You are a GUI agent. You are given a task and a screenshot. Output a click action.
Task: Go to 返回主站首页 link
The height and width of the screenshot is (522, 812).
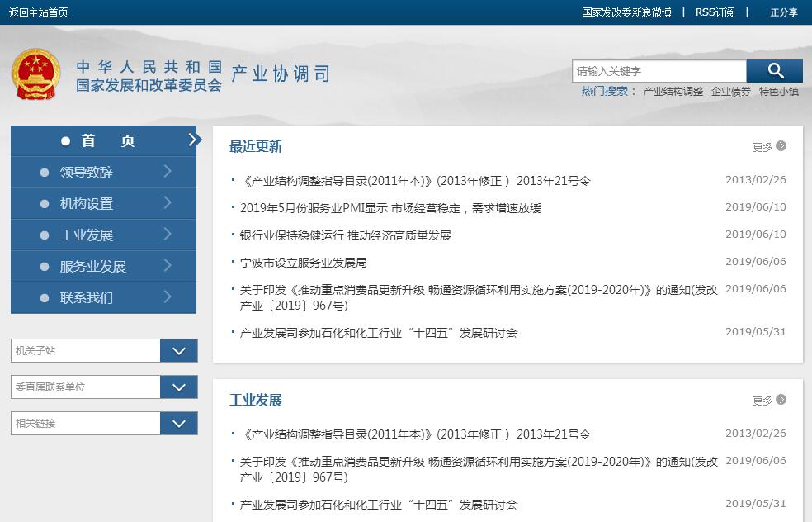[38, 12]
